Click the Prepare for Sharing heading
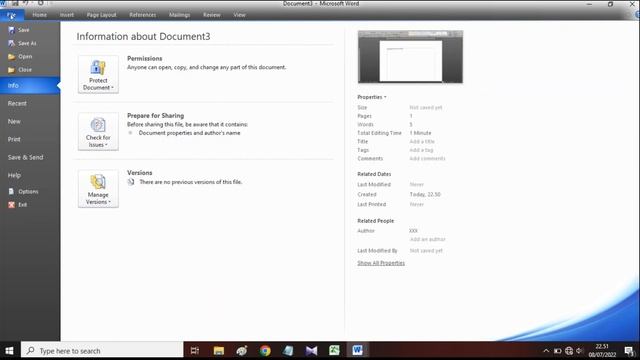Viewport: 640px width, 360px height. [156, 116]
